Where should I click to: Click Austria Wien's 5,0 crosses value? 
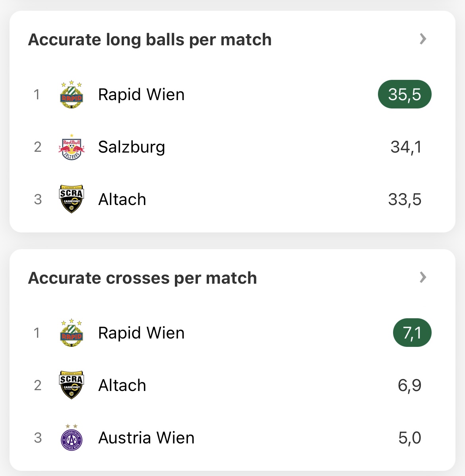(409, 438)
